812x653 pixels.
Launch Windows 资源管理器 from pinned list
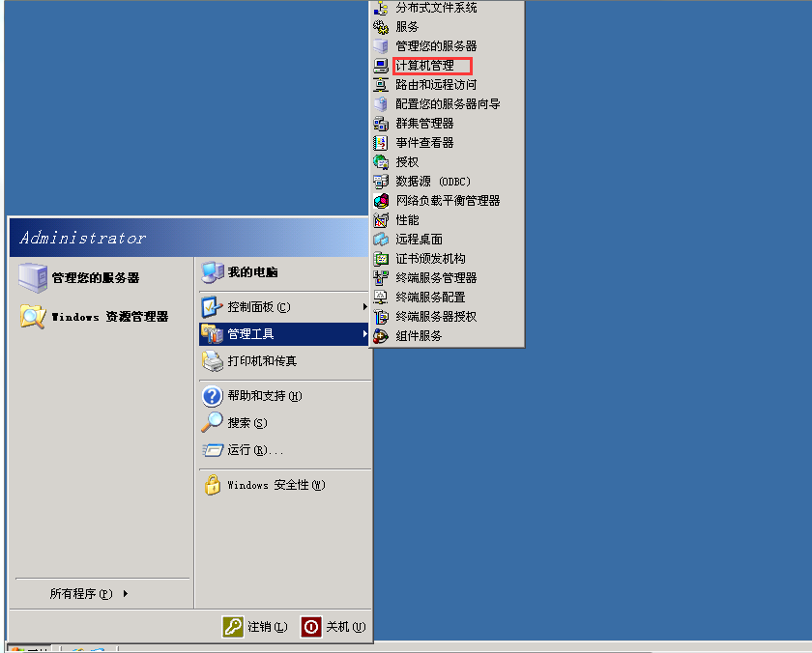[109, 317]
